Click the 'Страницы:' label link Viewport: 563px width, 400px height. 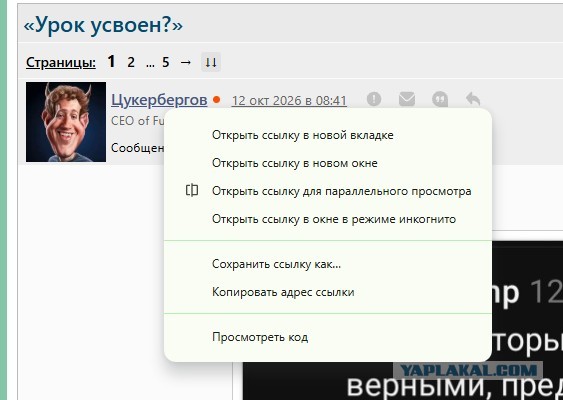tap(61, 62)
